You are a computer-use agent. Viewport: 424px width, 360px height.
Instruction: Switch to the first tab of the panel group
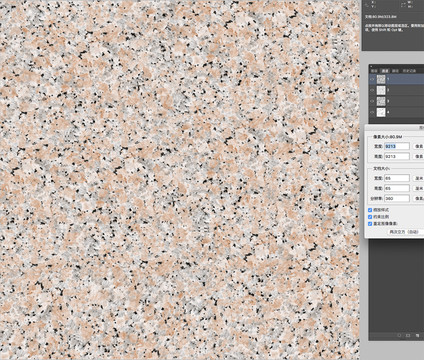click(x=374, y=71)
